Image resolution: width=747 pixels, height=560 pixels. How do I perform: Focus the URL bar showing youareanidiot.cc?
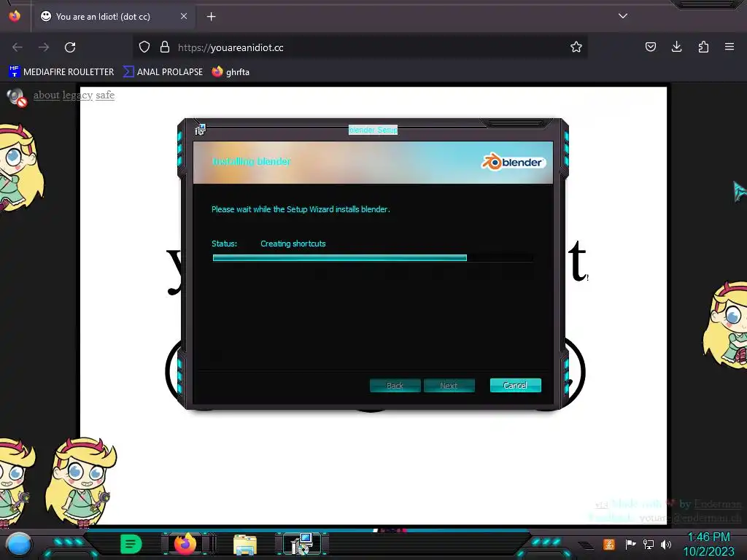[x=360, y=47]
